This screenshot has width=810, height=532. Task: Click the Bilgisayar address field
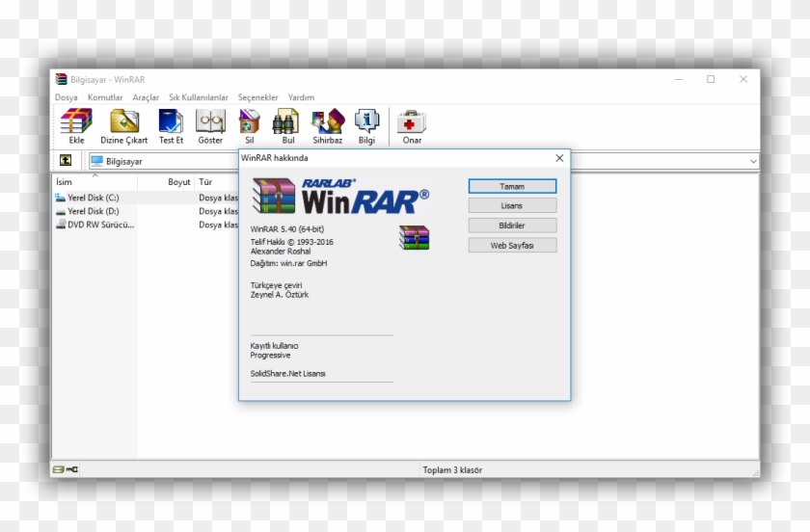click(x=164, y=161)
